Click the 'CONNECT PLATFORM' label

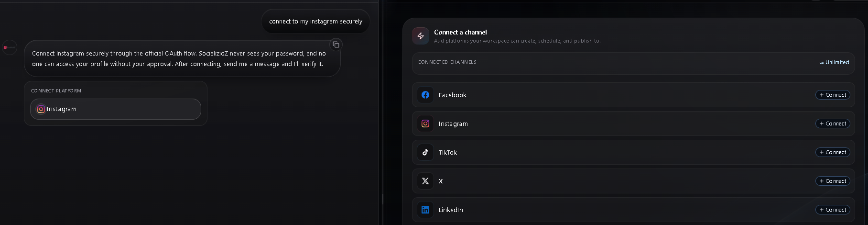[x=56, y=91]
